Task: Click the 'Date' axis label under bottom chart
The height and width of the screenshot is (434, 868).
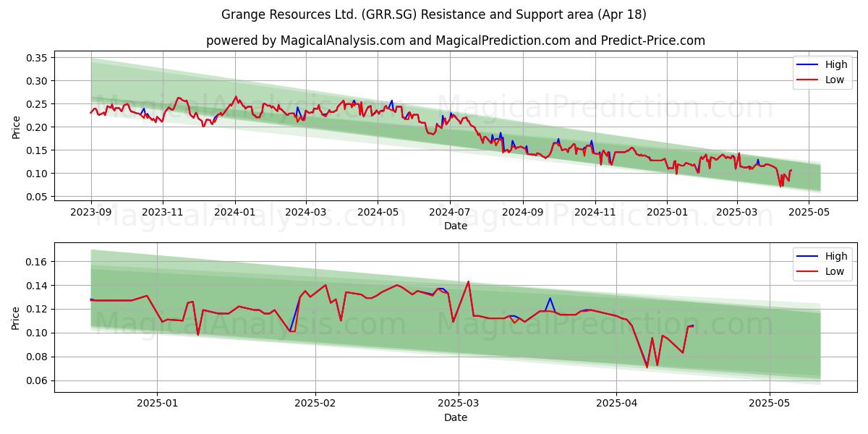Action: click(x=456, y=418)
